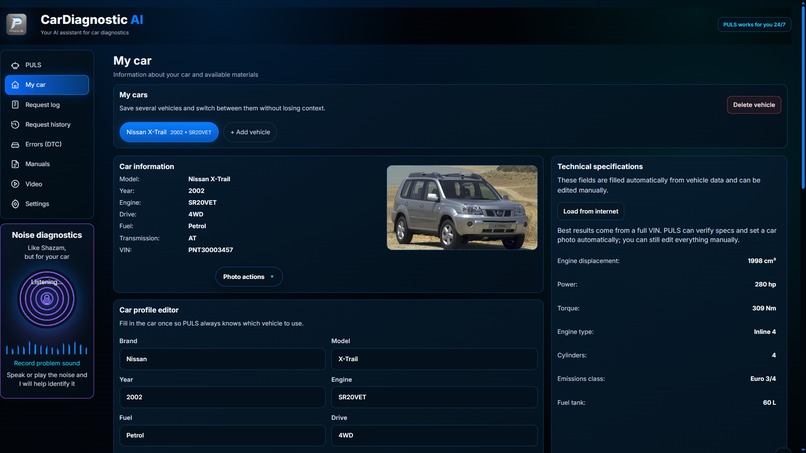806x453 pixels.
Task: Open the Manuals section
Action: tap(47, 164)
